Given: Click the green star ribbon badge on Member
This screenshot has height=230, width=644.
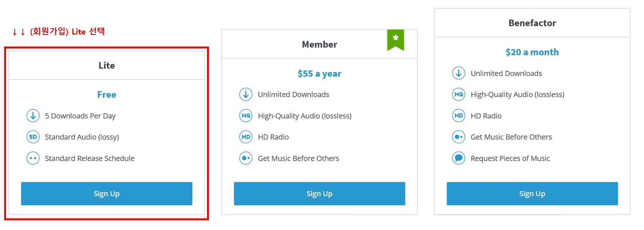Looking at the screenshot, I should pyautogui.click(x=396, y=40).
